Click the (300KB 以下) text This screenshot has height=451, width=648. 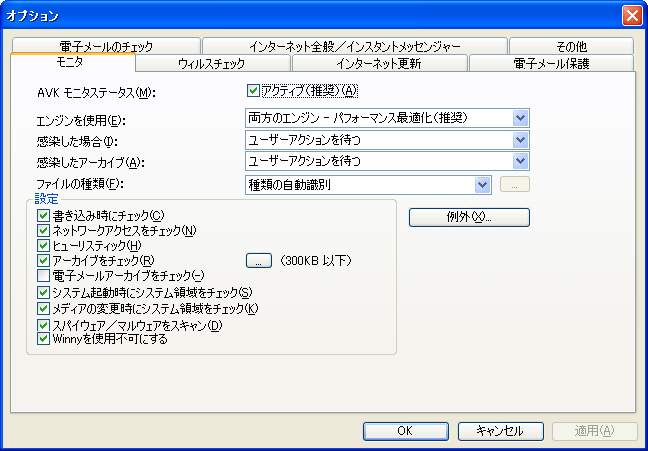pos(316,260)
